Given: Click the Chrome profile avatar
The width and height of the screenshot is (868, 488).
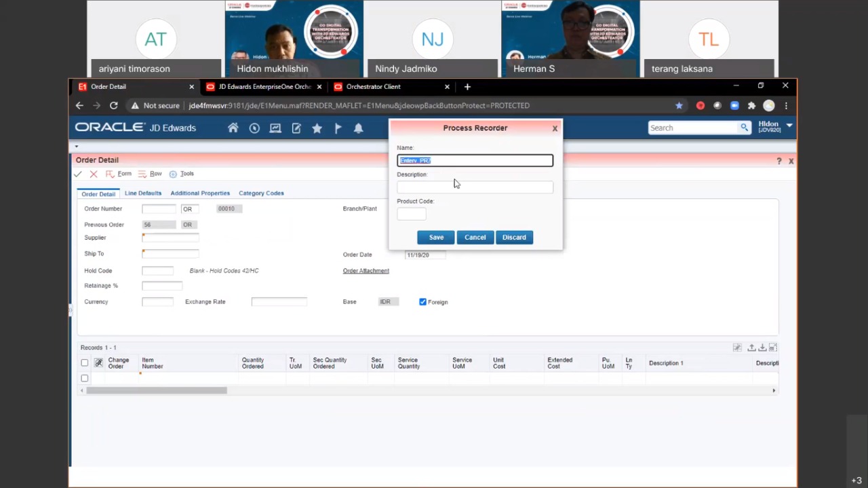Looking at the screenshot, I should point(768,106).
